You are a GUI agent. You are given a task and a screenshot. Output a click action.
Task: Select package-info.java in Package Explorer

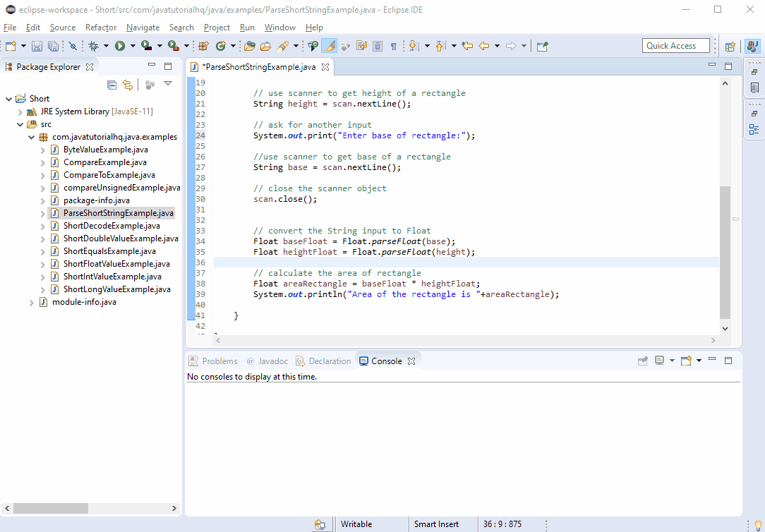97,200
